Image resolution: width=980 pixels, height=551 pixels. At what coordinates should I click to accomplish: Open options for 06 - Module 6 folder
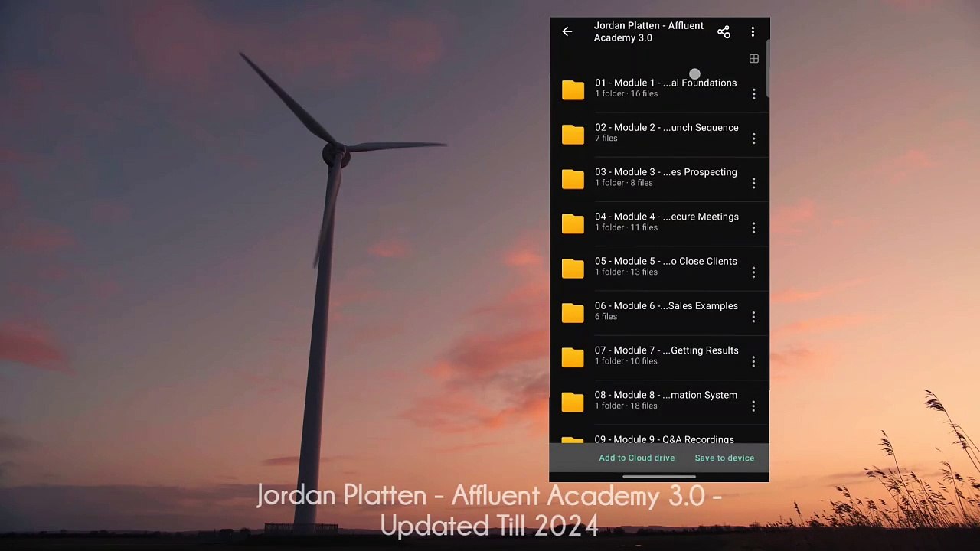[x=753, y=317]
